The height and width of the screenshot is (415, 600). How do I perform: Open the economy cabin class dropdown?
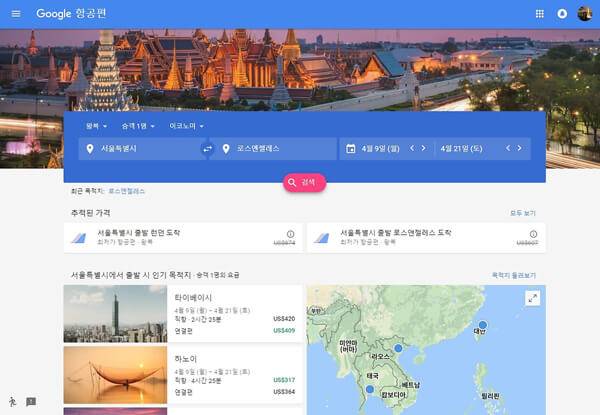(186, 126)
